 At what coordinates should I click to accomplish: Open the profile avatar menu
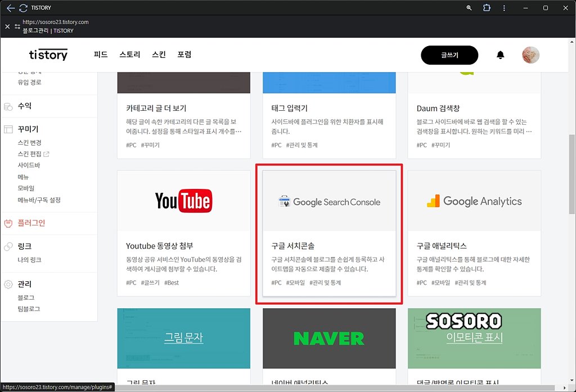pos(530,55)
